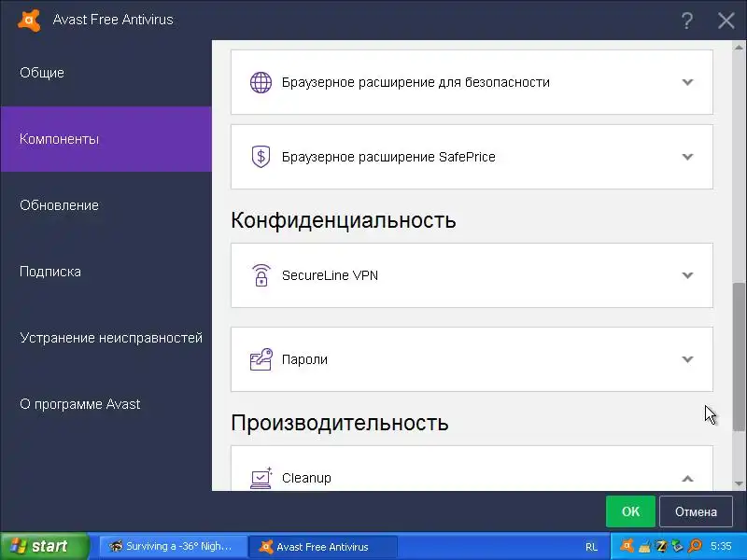Screen dimensions: 747x560
Task: Click the SecureLine VPN label
Action: coord(330,275)
